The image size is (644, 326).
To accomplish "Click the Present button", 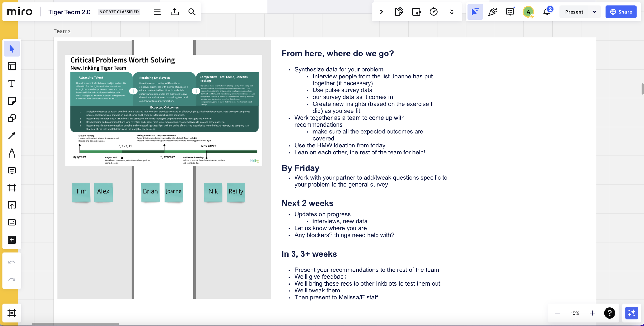I will pyautogui.click(x=574, y=12).
